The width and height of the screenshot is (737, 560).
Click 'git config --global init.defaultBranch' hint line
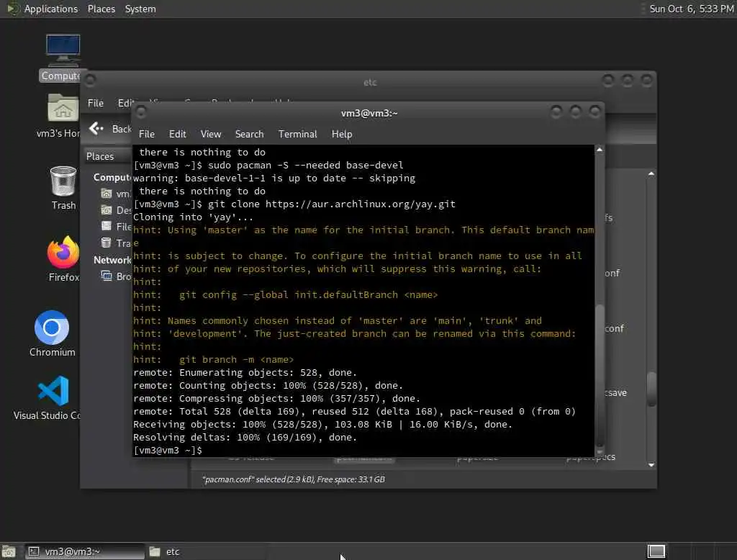coord(285,295)
